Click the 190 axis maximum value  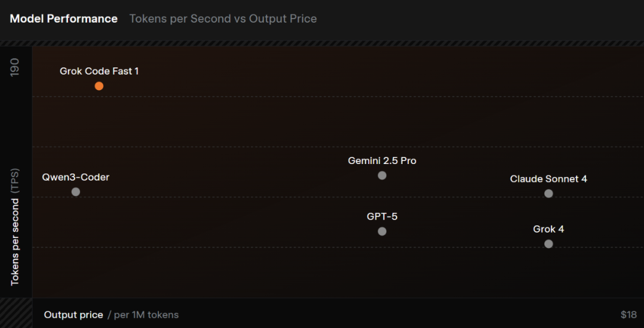click(x=15, y=67)
